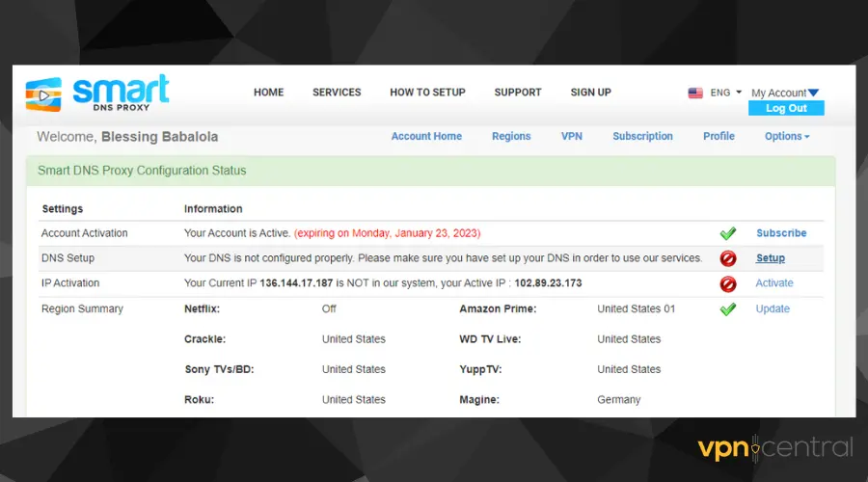Open the Options dropdown menu
Screen dimensions: 868x482
tap(787, 136)
